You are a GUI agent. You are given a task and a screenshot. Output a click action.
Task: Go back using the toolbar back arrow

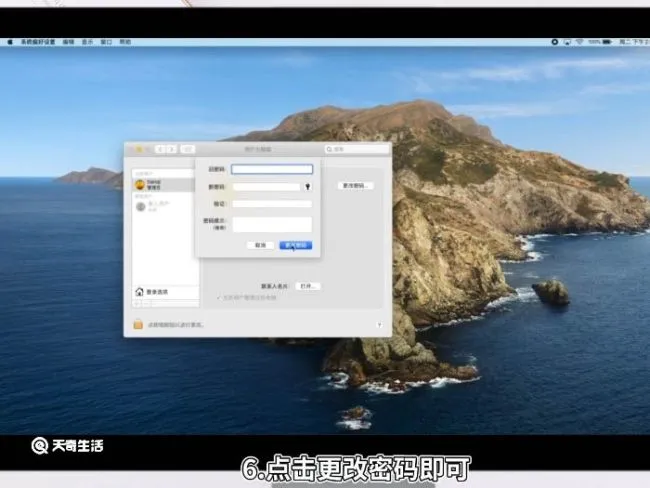click(x=160, y=149)
